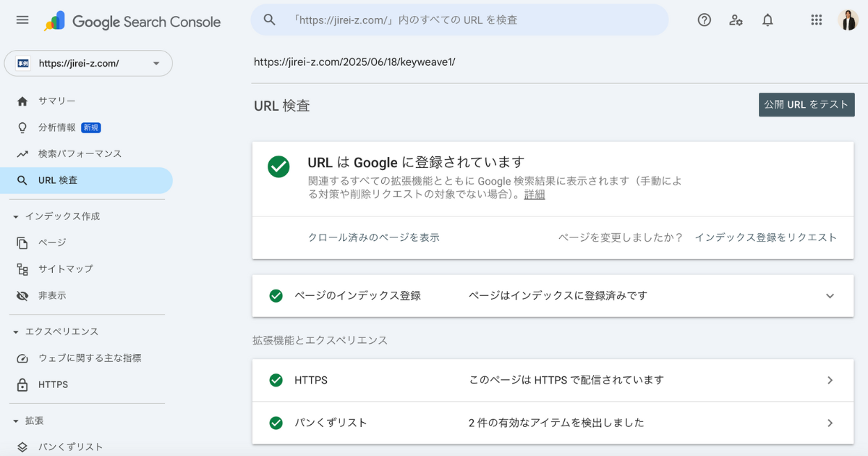Open the HTTPS row details arrow
The height and width of the screenshot is (456, 868).
click(x=830, y=380)
